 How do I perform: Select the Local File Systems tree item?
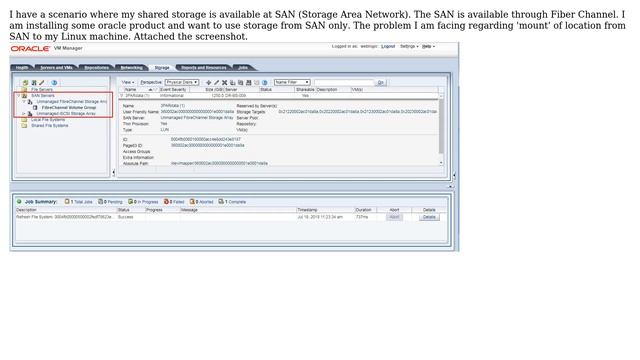coord(48,120)
